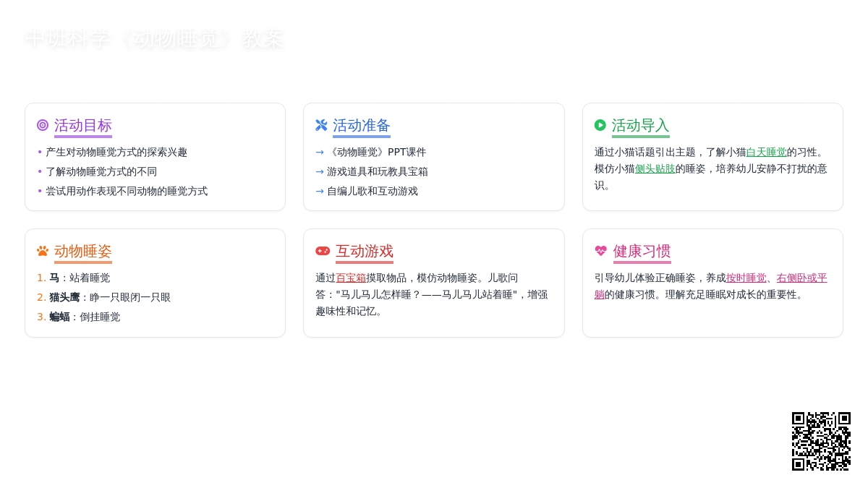The image size is (868, 488).
Task: Click the play icon beside 活动导入
Action: coord(600,125)
